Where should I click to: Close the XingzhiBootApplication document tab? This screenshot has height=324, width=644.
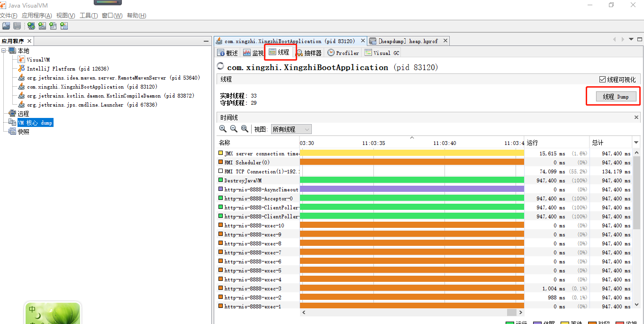tap(363, 41)
